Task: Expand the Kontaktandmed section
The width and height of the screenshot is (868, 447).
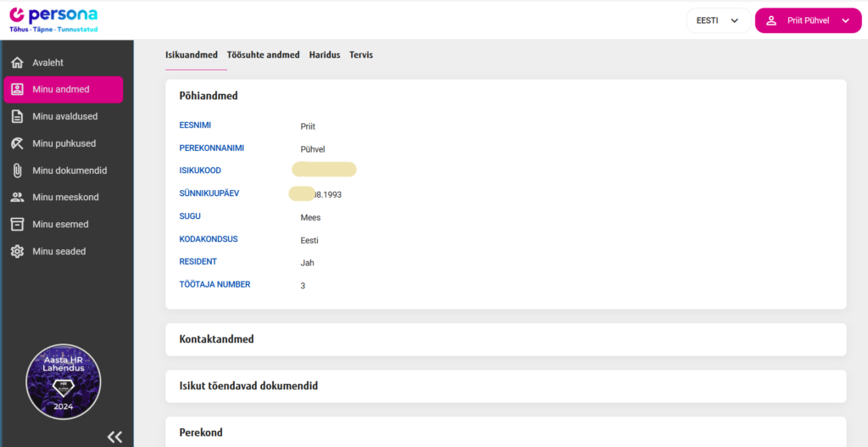Action: click(x=505, y=339)
